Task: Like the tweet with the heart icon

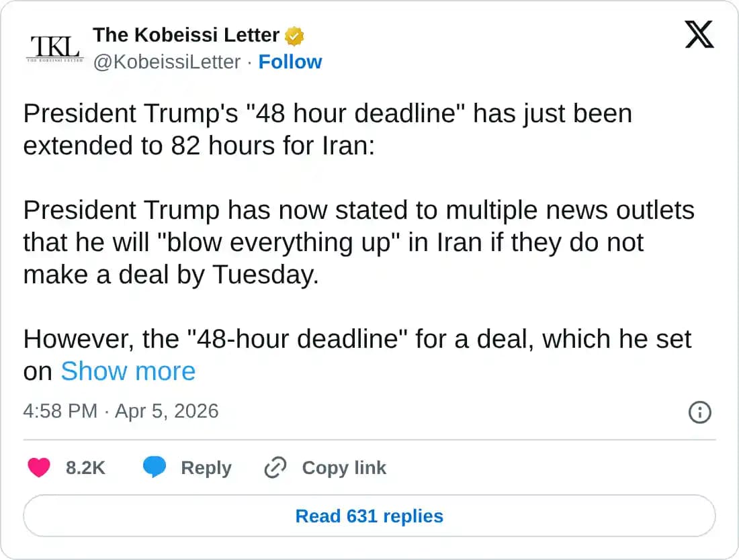Action: coord(39,467)
